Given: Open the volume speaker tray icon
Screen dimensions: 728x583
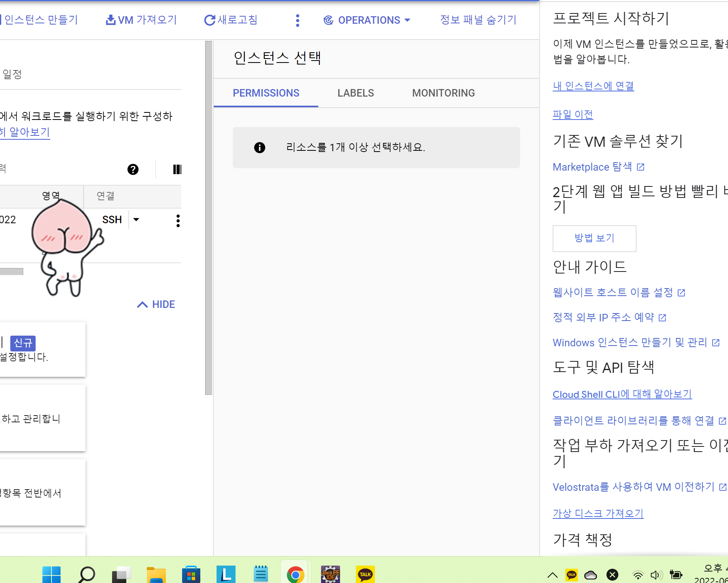Looking at the screenshot, I should click(x=657, y=575).
